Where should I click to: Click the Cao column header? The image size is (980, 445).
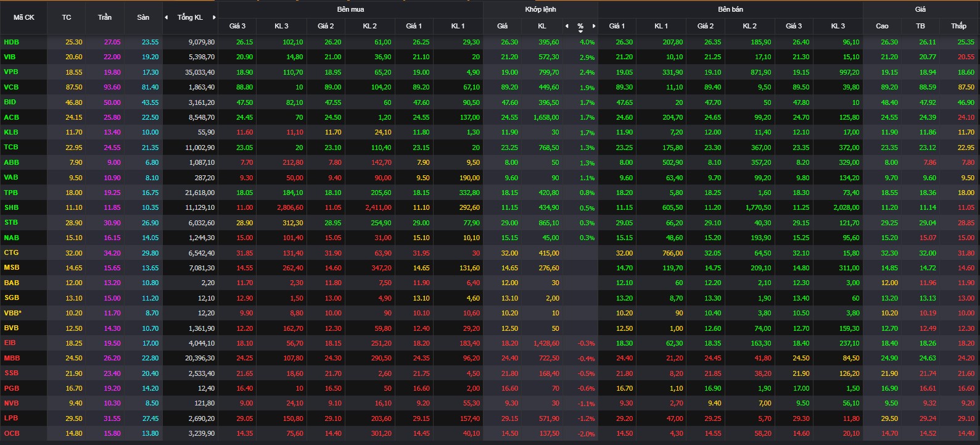(882, 26)
